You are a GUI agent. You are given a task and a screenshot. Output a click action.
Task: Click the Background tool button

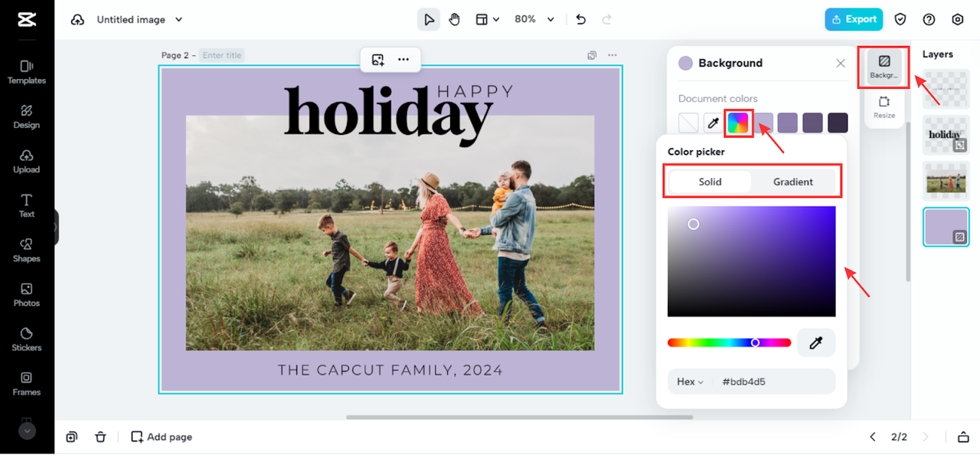pyautogui.click(x=884, y=67)
